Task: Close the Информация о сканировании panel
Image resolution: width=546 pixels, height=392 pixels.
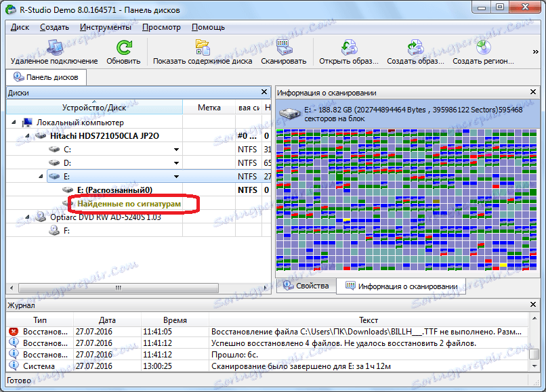Action: pos(532,92)
